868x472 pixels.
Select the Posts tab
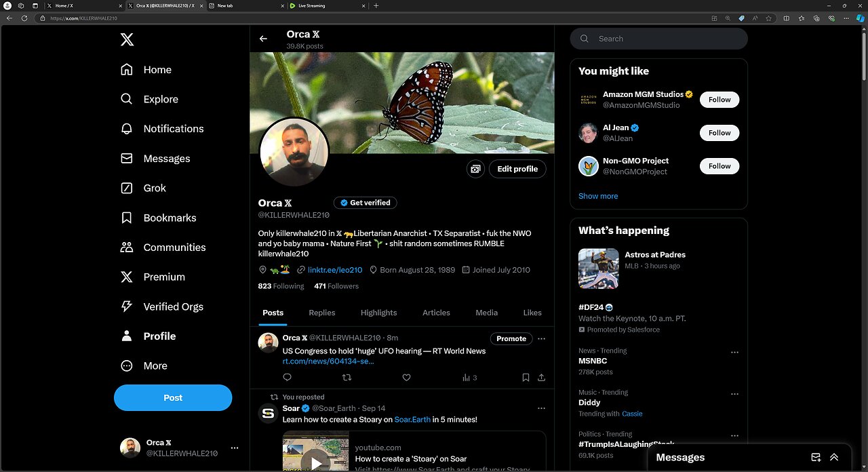click(273, 313)
